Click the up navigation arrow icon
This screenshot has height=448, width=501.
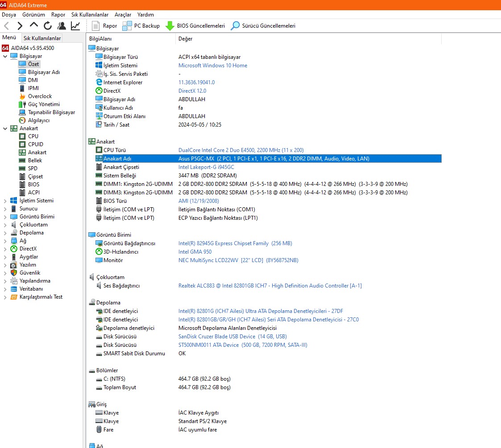pyautogui.click(x=34, y=26)
